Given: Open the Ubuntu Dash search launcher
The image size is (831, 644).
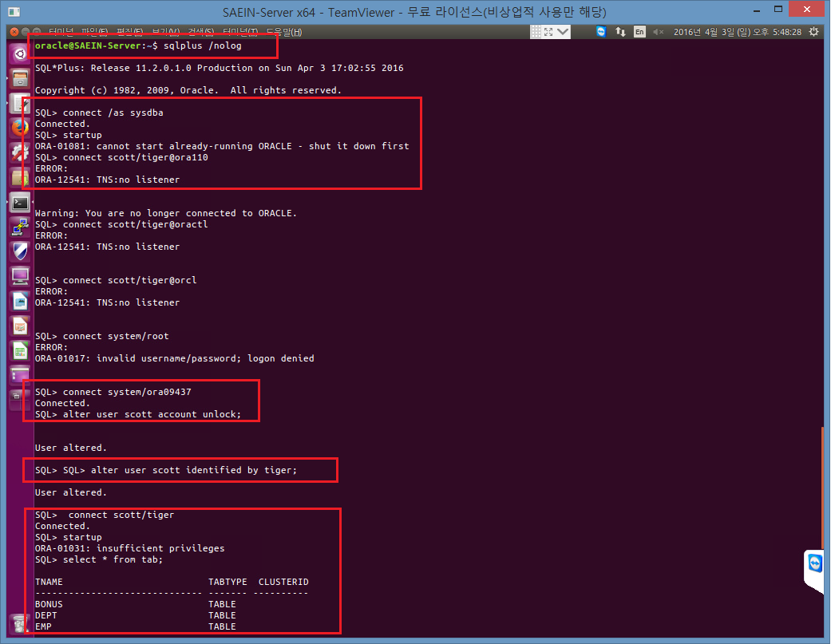Looking at the screenshot, I should click(20, 53).
